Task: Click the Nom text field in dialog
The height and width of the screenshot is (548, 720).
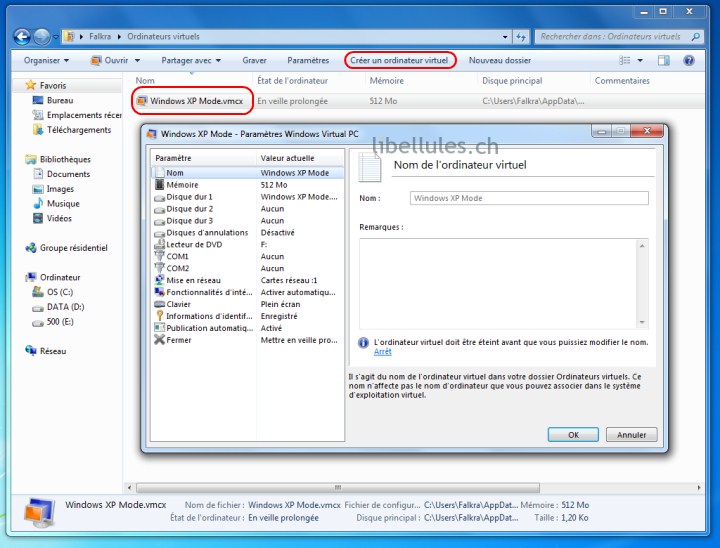Action: click(529, 198)
